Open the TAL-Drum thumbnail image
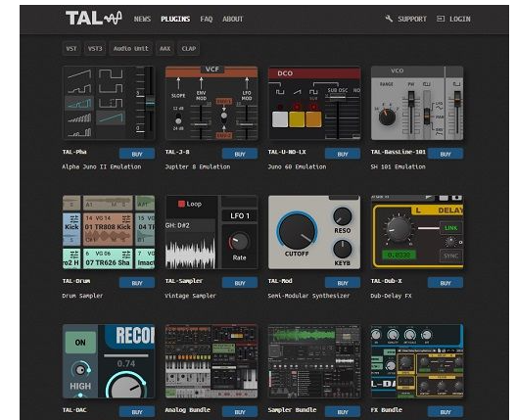This screenshot has width=516, height=420. point(109,232)
